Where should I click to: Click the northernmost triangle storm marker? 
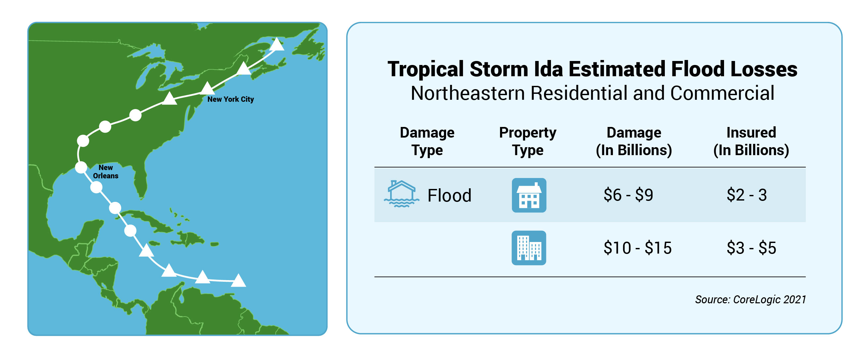(x=277, y=44)
